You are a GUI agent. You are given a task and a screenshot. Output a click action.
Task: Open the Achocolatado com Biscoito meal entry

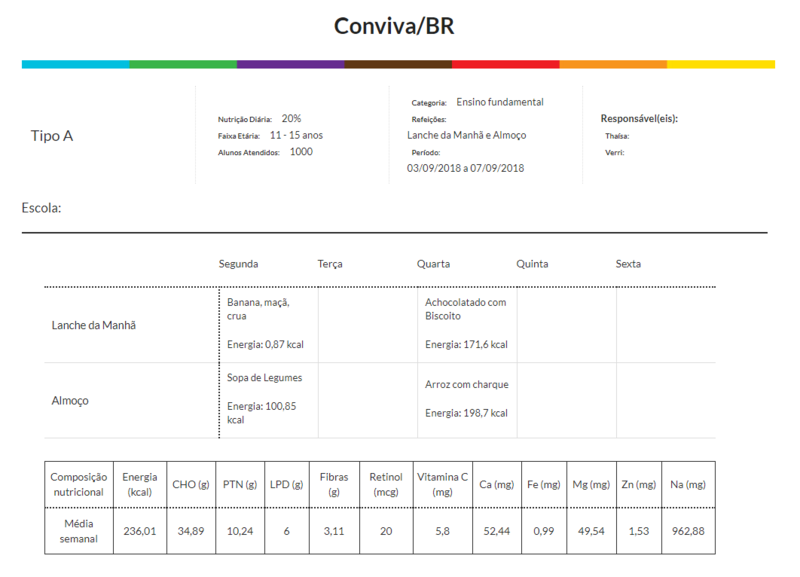[x=465, y=308]
